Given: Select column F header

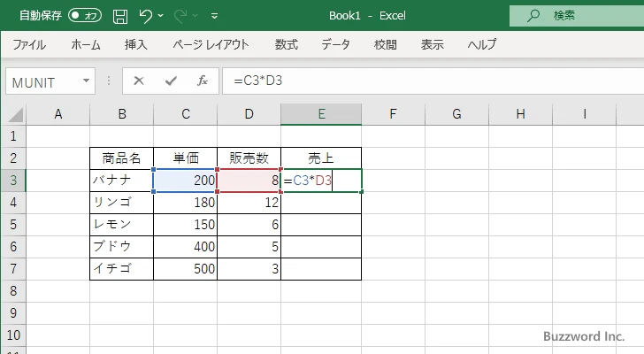Looking at the screenshot, I should point(393,114).
